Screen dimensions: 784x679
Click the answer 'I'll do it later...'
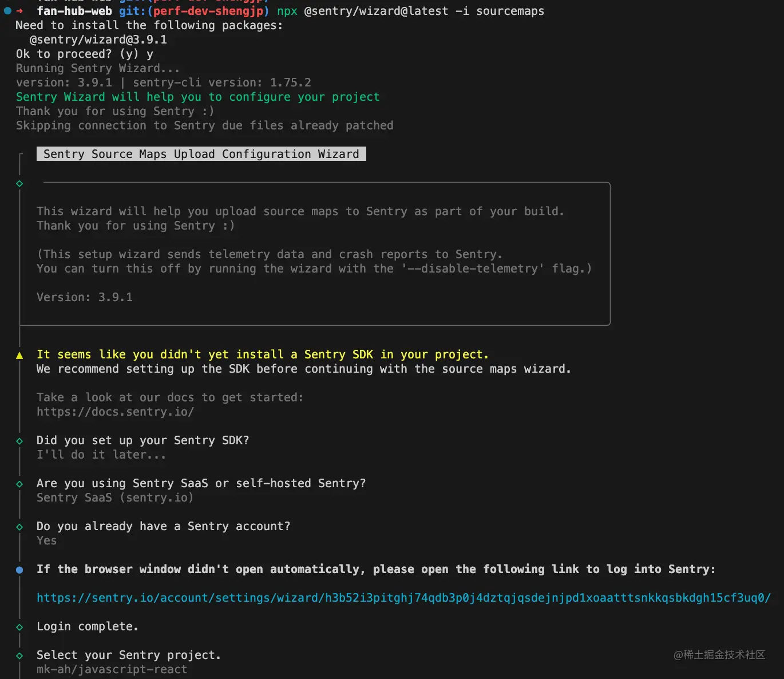click(x=101, y=455)
